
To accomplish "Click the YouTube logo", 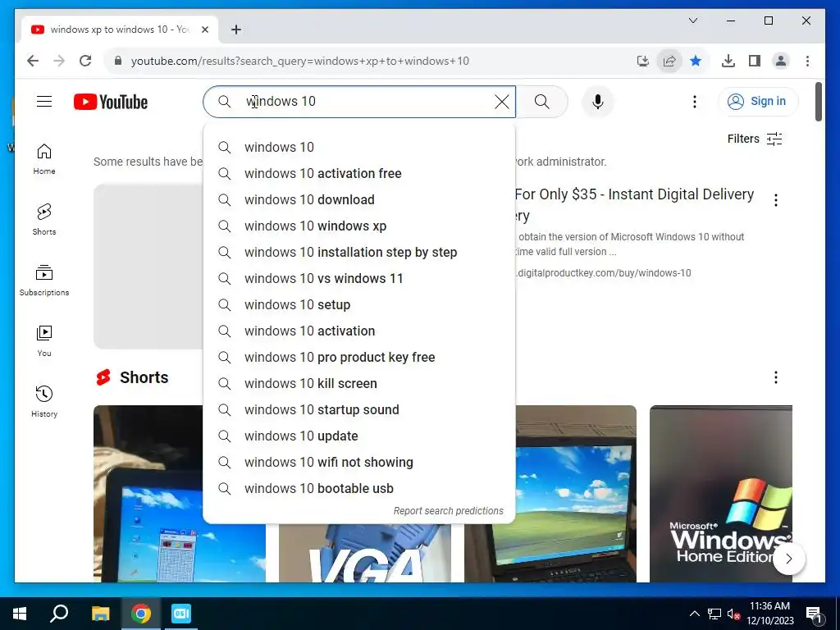I will point(111,102).
